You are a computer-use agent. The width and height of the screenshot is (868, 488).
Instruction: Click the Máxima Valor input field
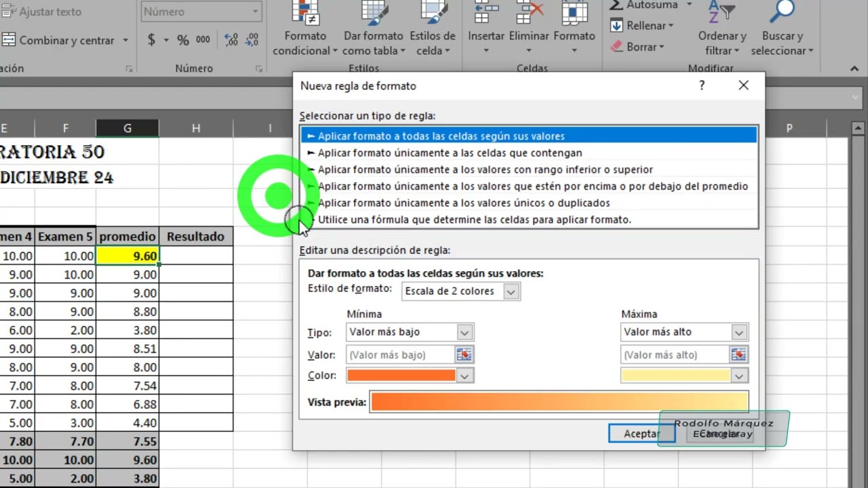(x=675, y=354)
